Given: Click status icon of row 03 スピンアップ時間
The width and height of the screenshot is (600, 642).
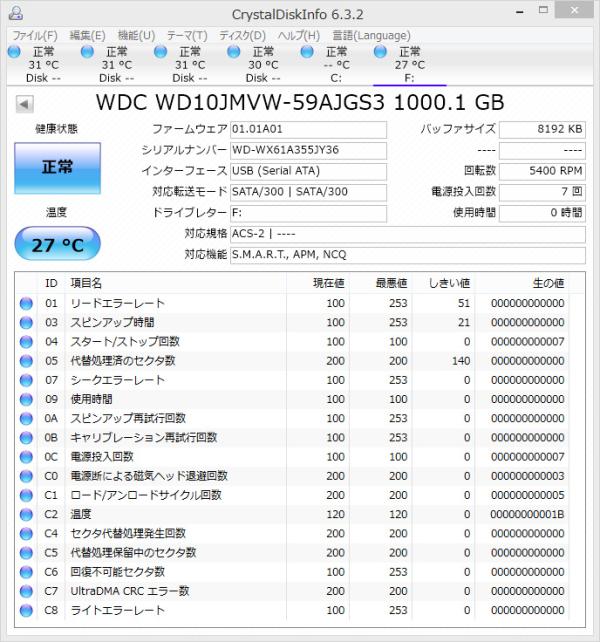Looking at the screenshot, I should point(26,323).
